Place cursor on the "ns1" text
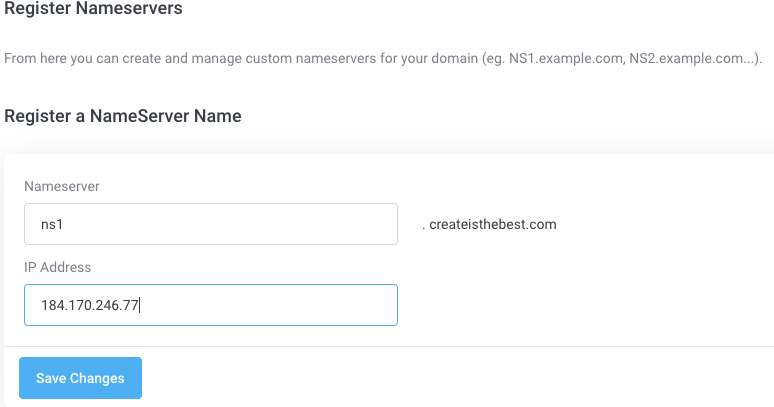 click(x=52, y=225)
